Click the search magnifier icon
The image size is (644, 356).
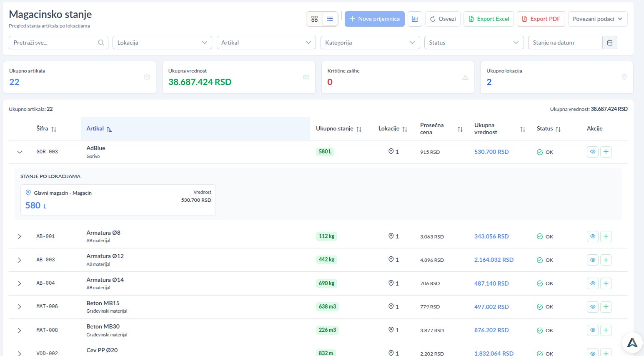(x=101, y=43)
